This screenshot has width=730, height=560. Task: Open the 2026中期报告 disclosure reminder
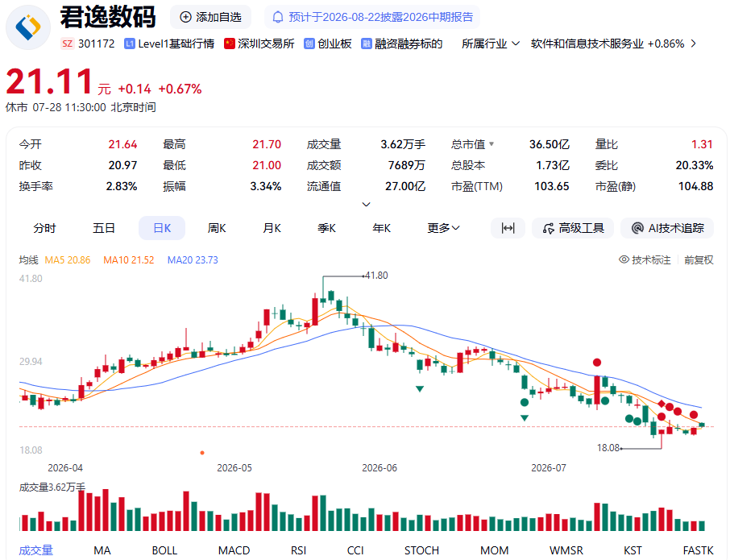[372, 17]
